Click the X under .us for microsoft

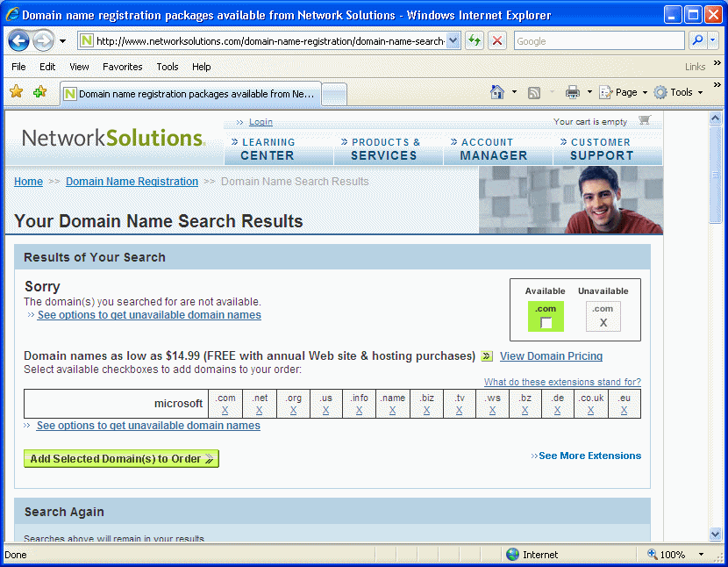pos(325,411)
